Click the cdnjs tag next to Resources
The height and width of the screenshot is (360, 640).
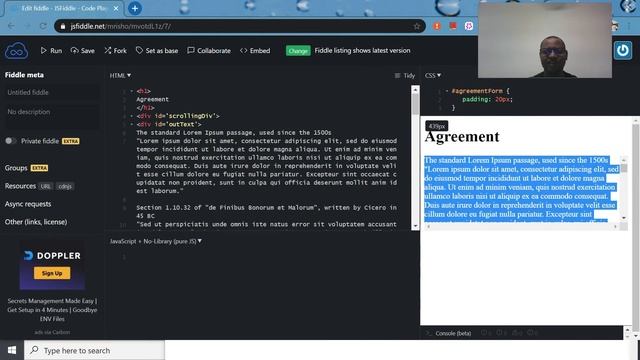coord(65,187)
